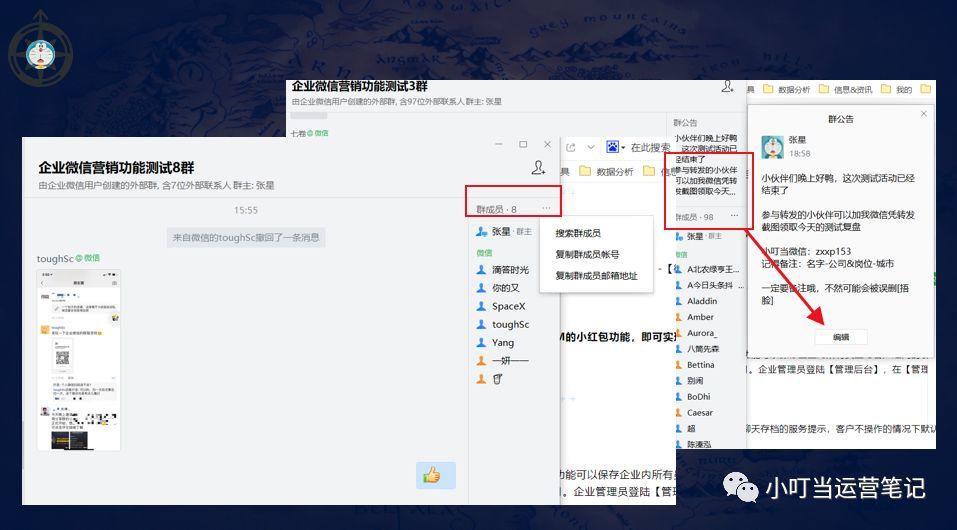This screenshot has width=957, height=530.
Task: Click the Baidu paw search engine icon
Action: click(x=612, y=147)
